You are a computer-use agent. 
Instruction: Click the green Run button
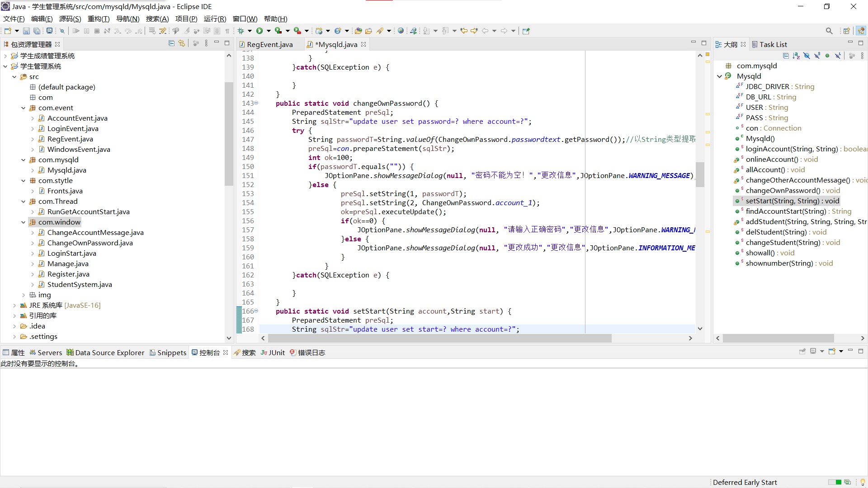point(259,31)
